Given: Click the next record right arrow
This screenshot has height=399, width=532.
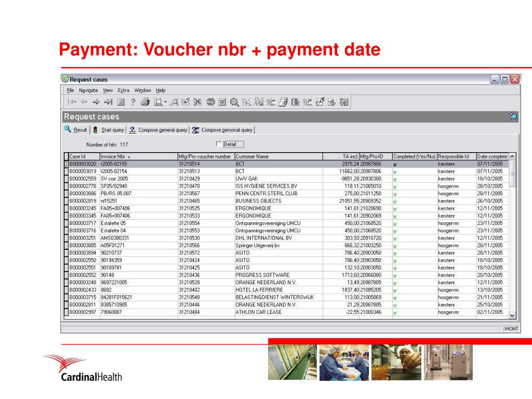Looking at the screenshot, I should point(96,102).
